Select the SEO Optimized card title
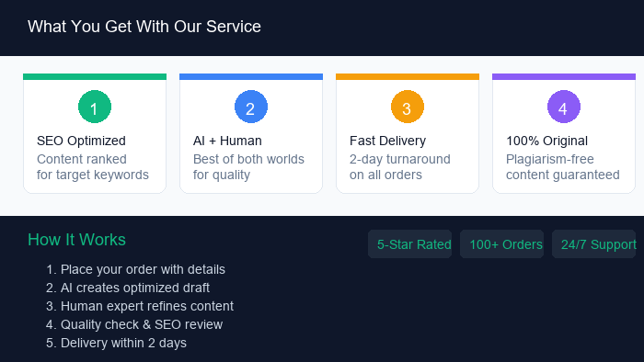 [x=81, y=141]
